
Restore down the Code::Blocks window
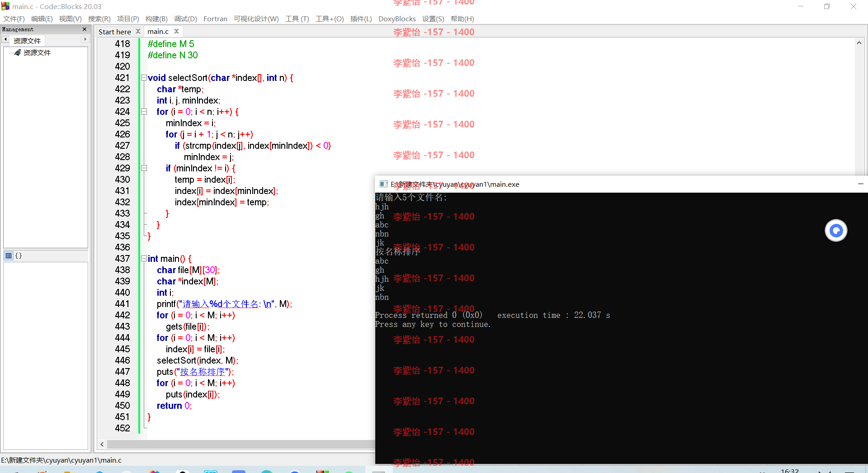pyautogui.click(x=827, y=6)
